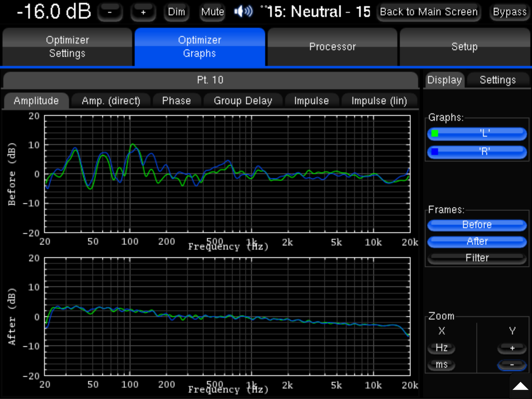Toggle the Before frame

pyautogui.click(x=477, y=225)
